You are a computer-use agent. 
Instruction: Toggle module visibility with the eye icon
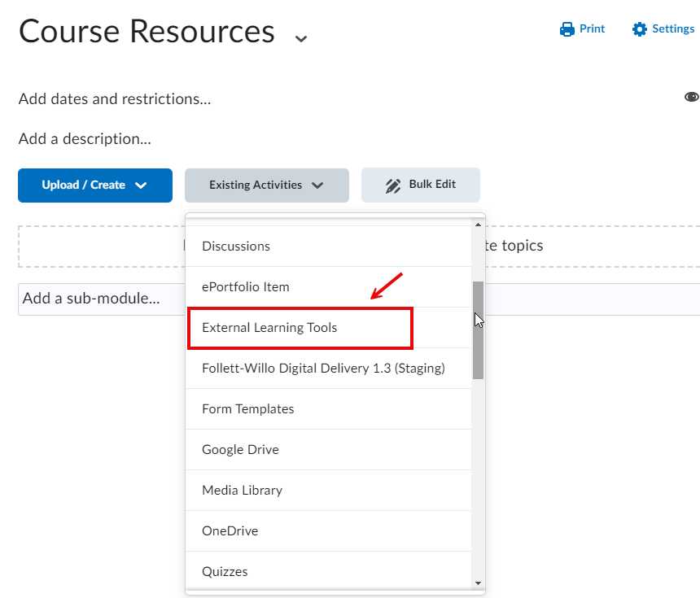691,97
